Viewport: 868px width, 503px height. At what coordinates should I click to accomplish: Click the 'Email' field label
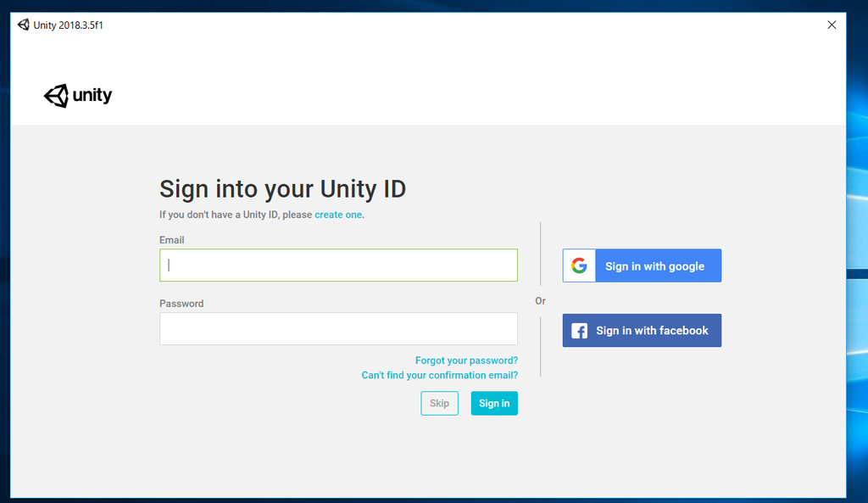171,240
